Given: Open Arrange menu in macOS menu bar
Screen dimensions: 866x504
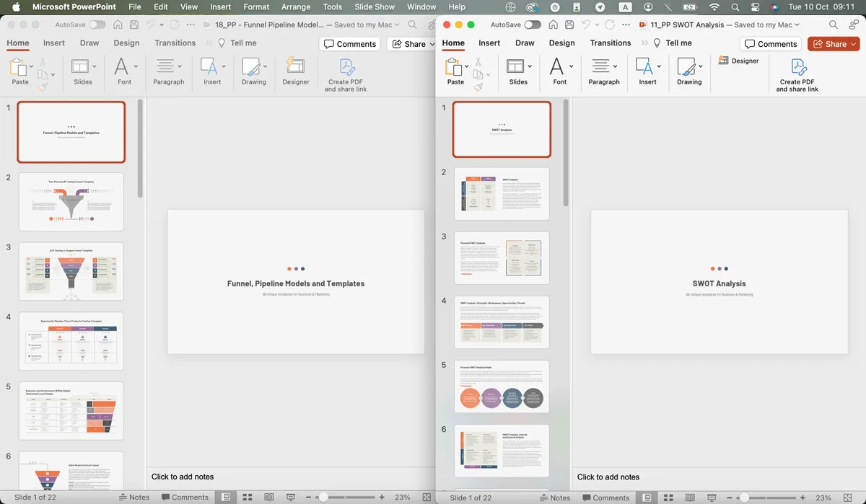Looking at the screenshot, I should point(296,6).
